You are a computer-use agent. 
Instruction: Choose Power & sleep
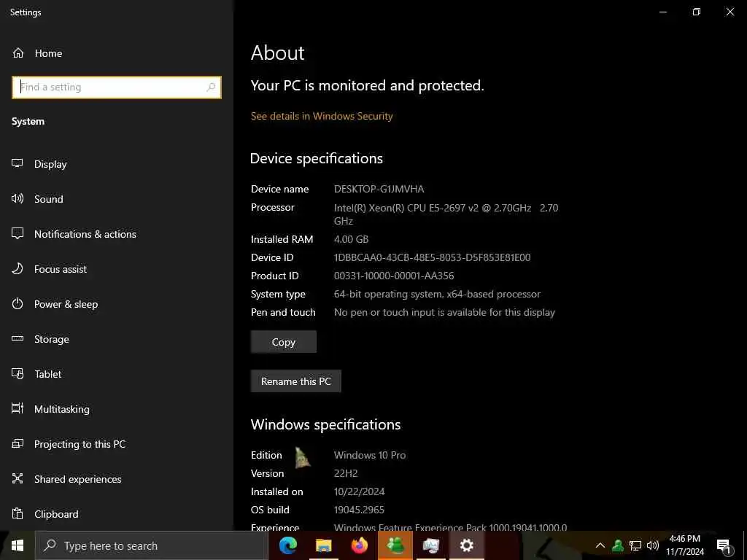click(66, 304)
